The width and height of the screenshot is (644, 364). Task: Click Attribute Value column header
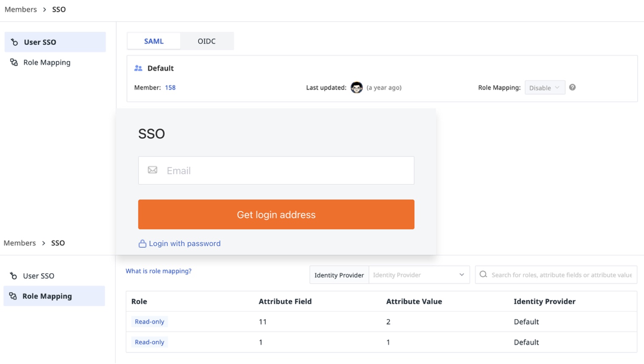(x=414, y=301)
